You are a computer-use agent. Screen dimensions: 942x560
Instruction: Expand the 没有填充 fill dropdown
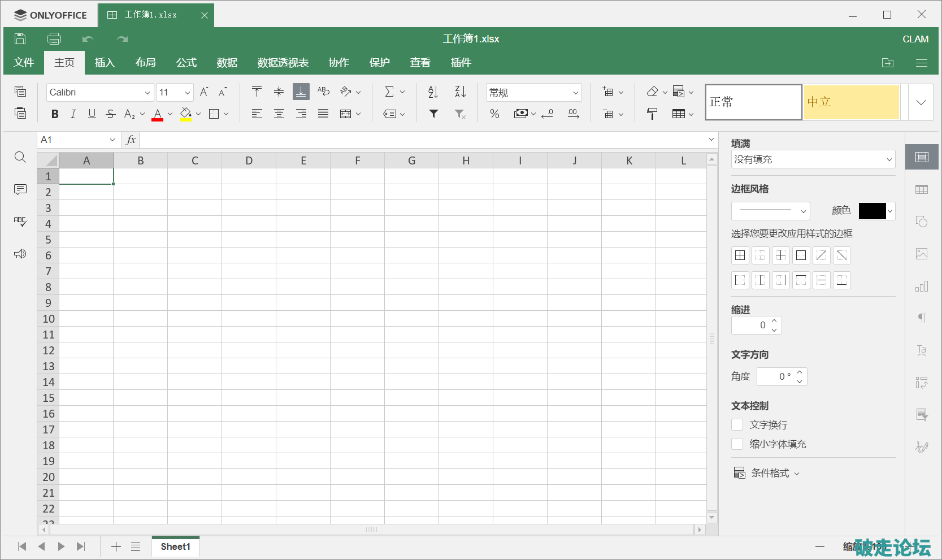(813, 159)
